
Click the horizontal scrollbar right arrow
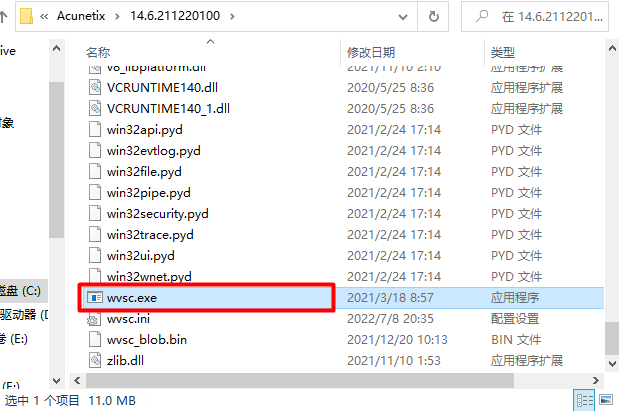click(595, 380)
